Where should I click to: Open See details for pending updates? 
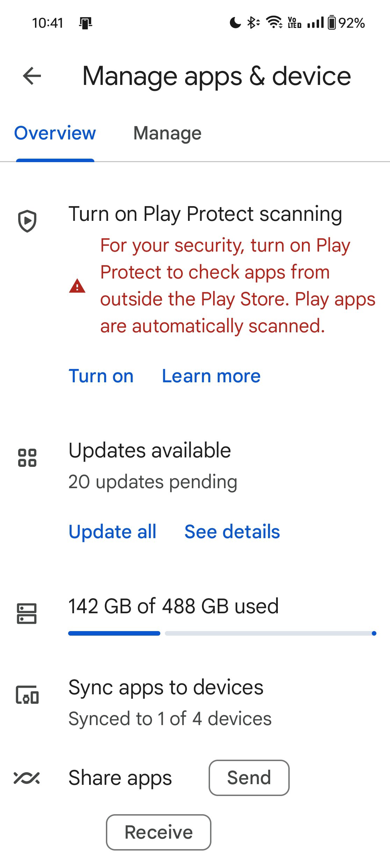pos(232,532)
